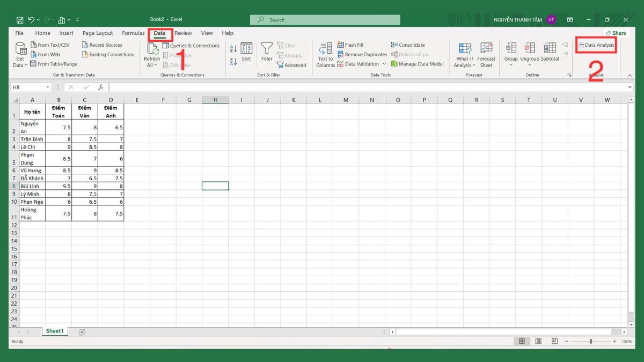This screenshot has width=644, height=362.
Task: Open the Review menu tab
Action: (x=183, y=33)
